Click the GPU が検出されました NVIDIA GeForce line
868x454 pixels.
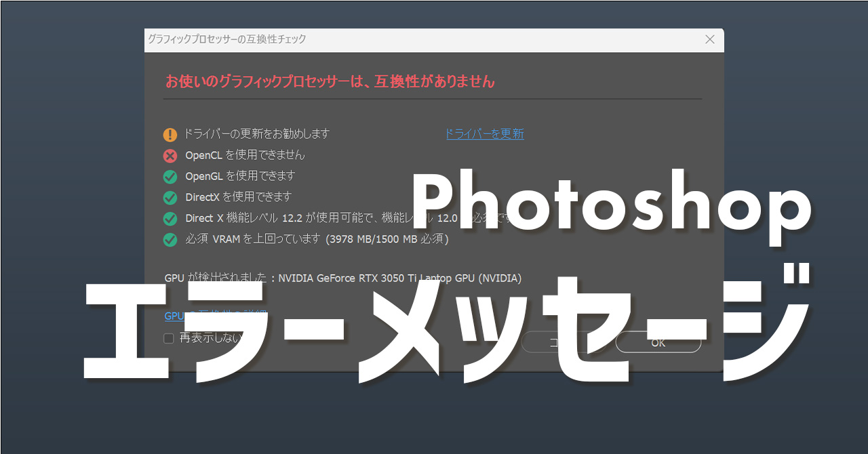pyautogui.click(x=343, y=278)
